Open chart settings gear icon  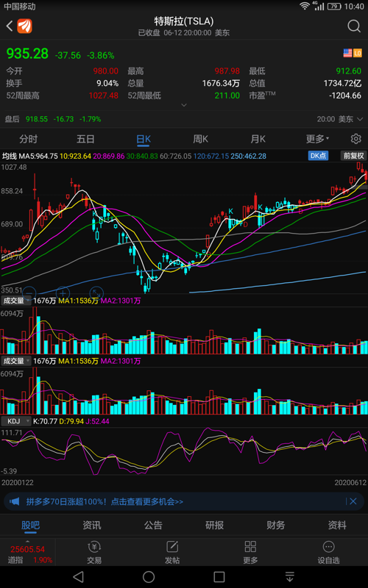tap(355, 139)
